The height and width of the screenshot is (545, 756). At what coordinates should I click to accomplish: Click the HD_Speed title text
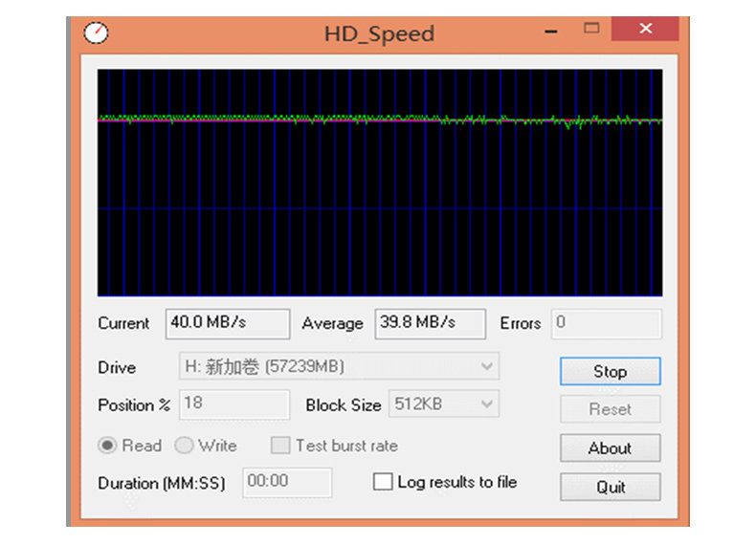coord(380,33)
